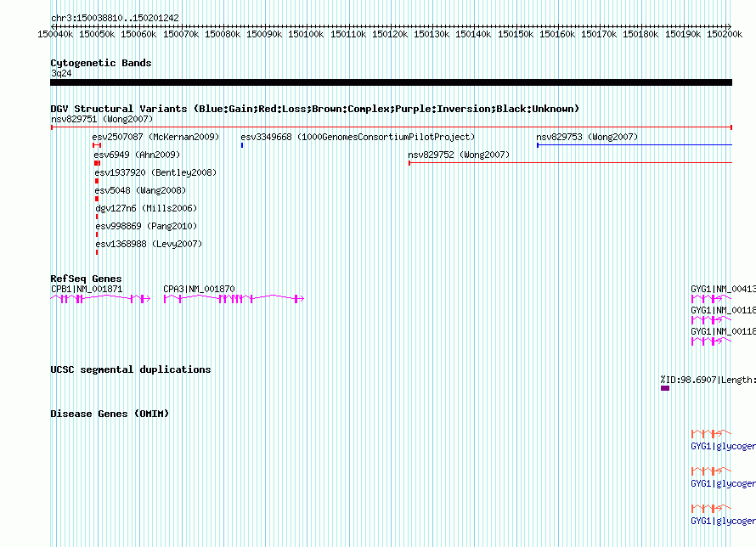Open variant esv6949 (Ahn2009) label
The image size is (756, 547).
tap(137, 155)
